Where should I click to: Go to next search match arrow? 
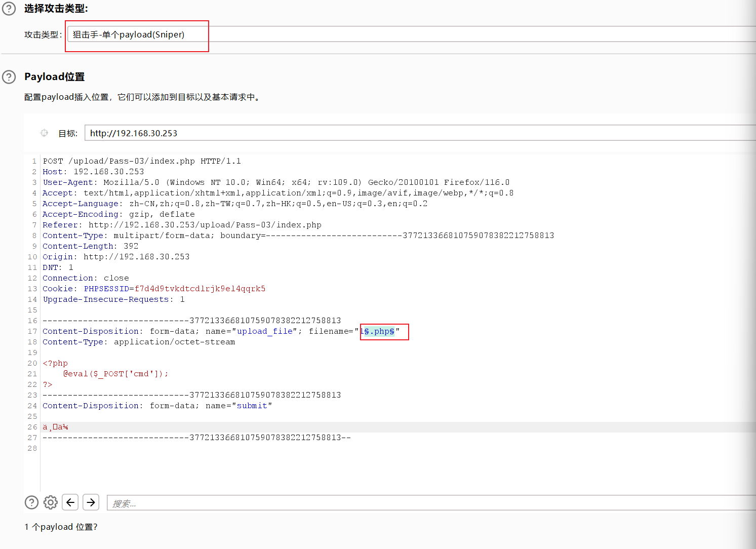(x=91, y=502)
